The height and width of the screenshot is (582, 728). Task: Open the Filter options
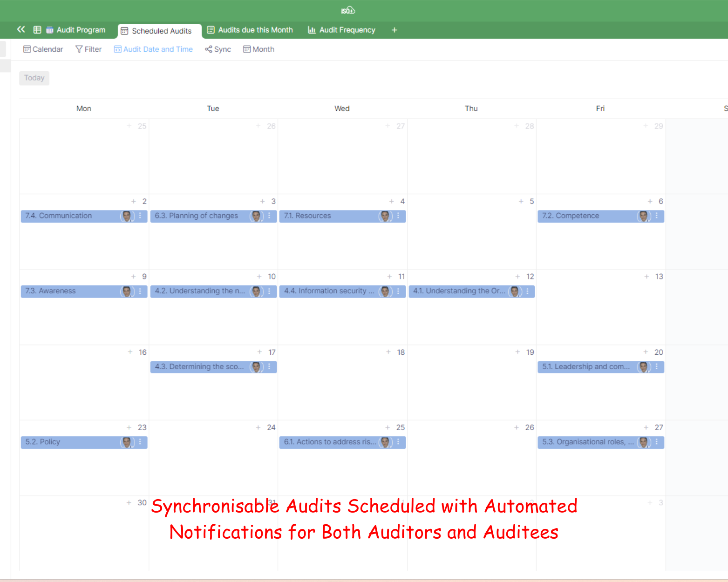88,49
